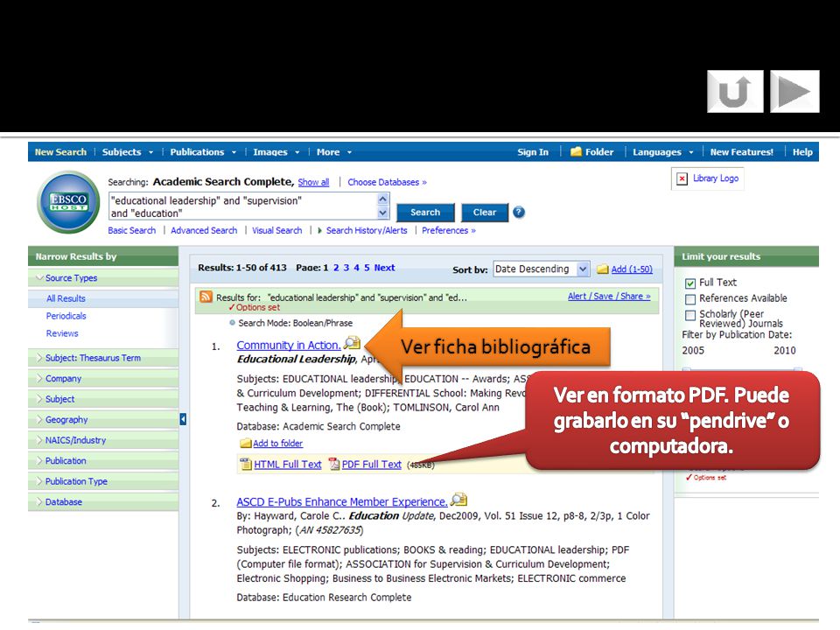Image resolution: width=840 pixels, height=630 pixels.
Task: Click the Clear button
Action: pyautogui.click(x=484, y=213)
